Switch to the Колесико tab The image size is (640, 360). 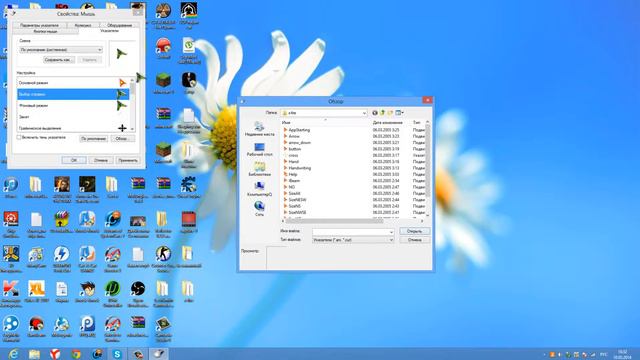click(83, 25)
